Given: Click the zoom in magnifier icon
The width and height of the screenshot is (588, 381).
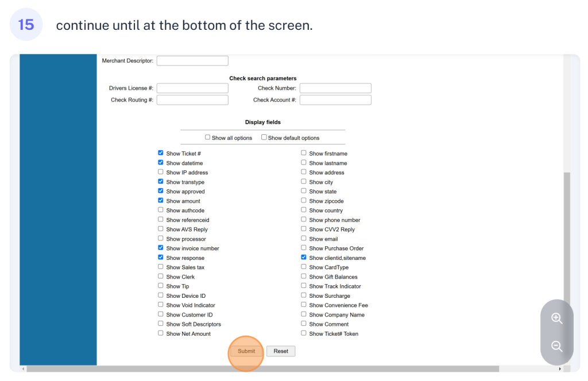Looking at the screenshot, I should pos(556,318).
